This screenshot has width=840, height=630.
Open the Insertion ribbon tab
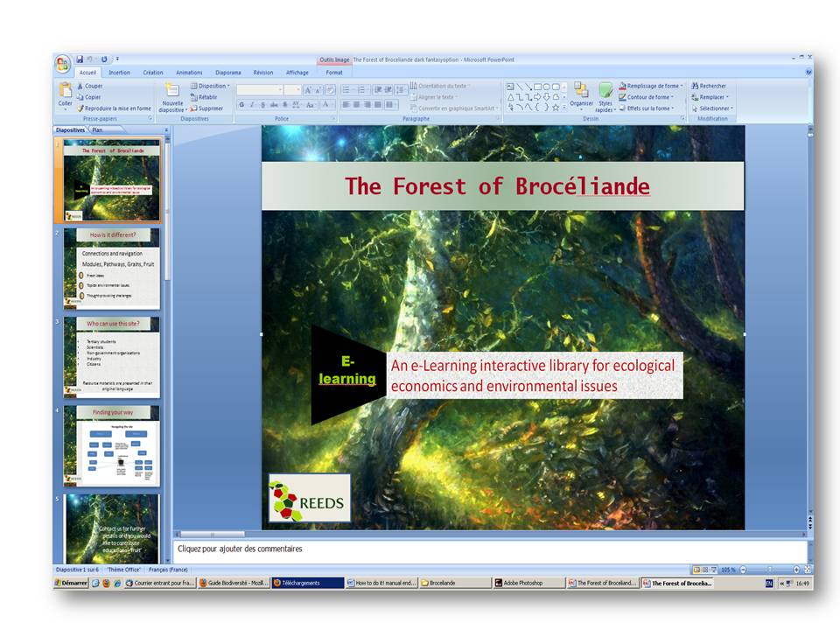tap(120, 73)
